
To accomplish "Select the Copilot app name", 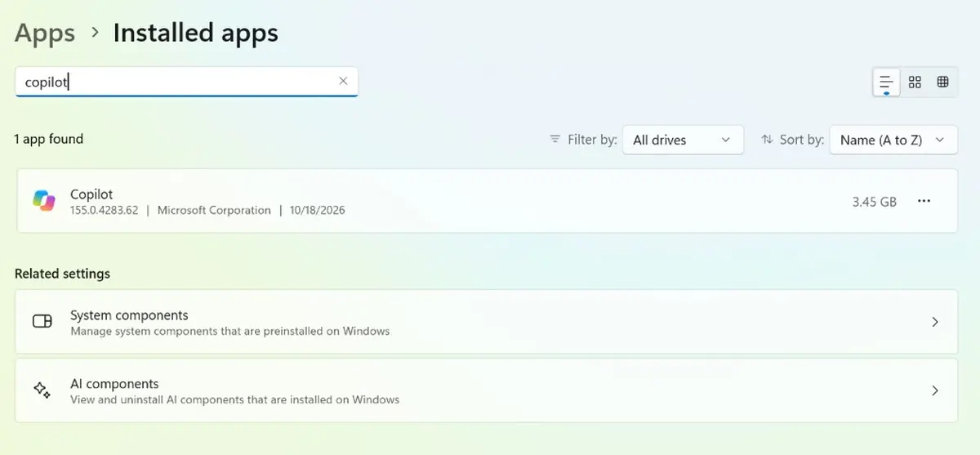I will (x=91, y=194).
